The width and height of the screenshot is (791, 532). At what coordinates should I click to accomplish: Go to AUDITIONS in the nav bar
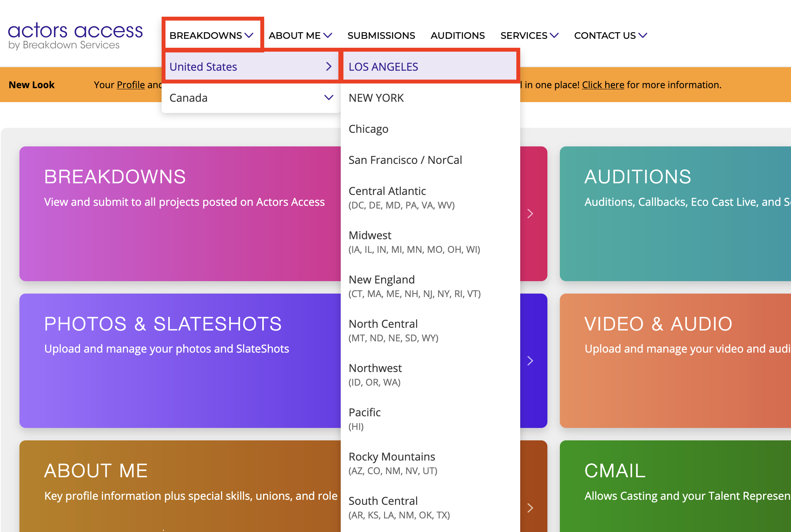pyautogui.click(x=457, y=35)
